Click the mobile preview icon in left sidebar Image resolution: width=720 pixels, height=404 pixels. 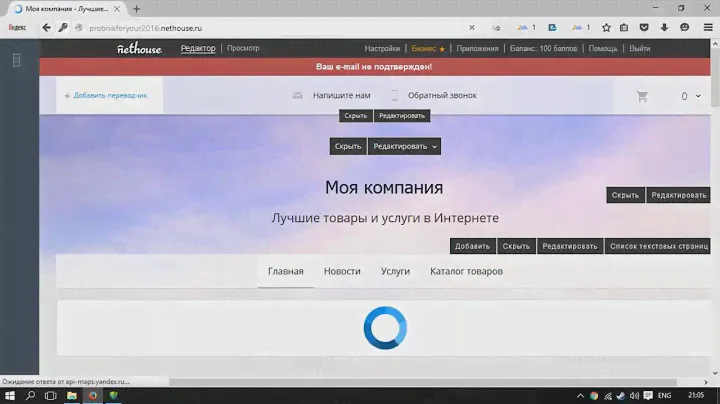tap(17, 61)
